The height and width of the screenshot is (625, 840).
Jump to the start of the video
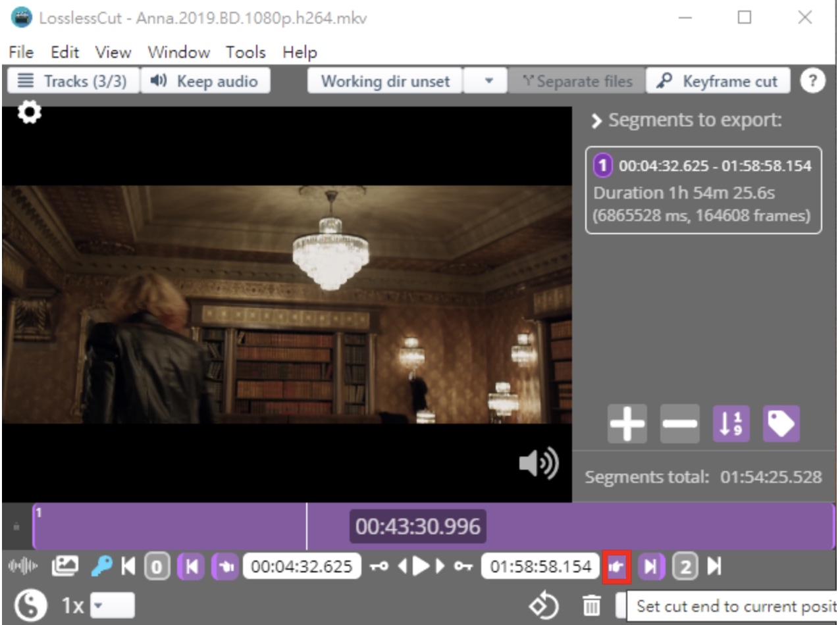click(x=129, y=566)
